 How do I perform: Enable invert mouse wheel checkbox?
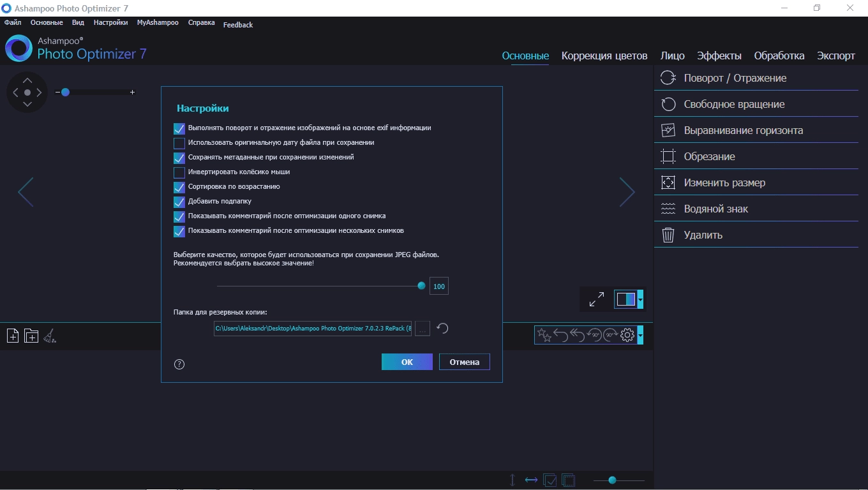pyautogui.click(x=179, y=172)
